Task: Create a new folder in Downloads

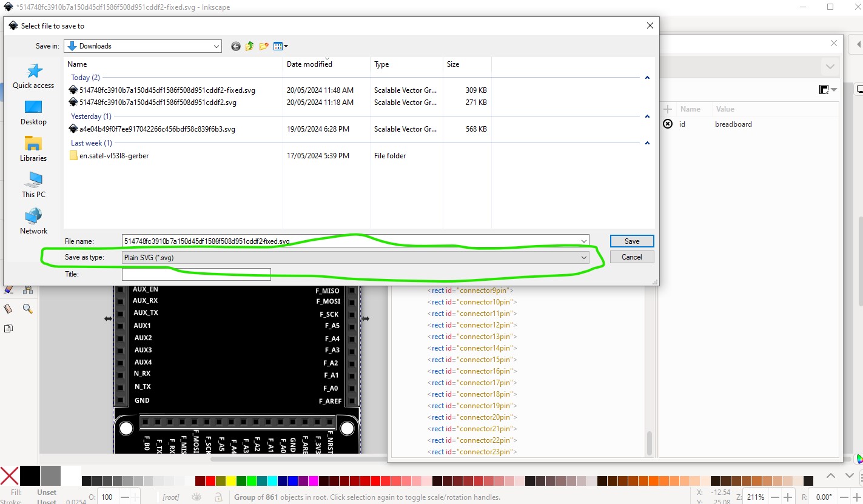Action: (x=264, y=46)
